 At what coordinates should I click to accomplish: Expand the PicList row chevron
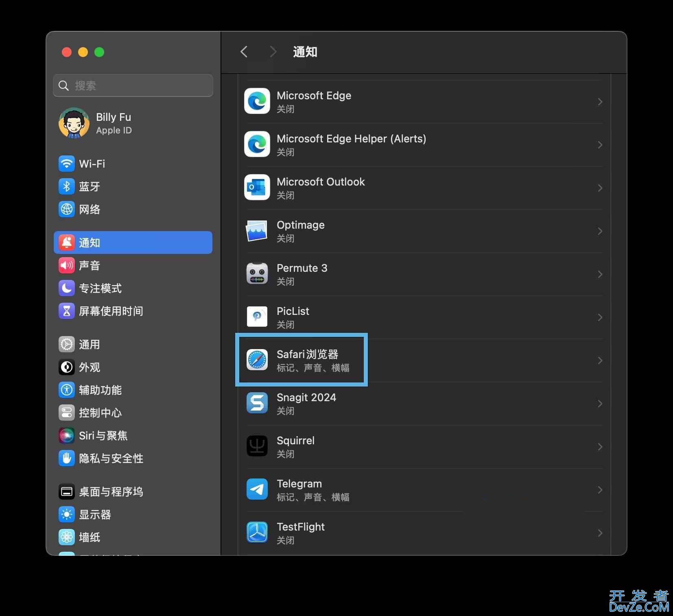[600, 317]
